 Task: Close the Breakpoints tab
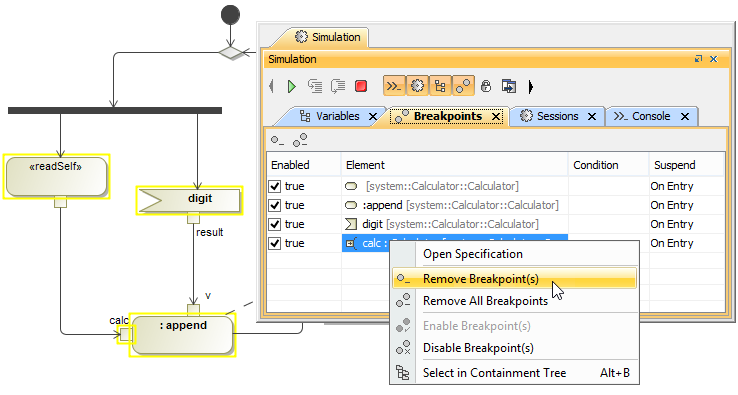(496, 117)
